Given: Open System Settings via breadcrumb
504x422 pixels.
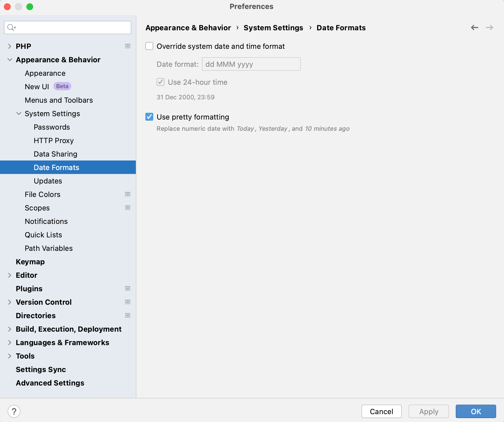Looking at the screenshot, I should click(273, 27).
